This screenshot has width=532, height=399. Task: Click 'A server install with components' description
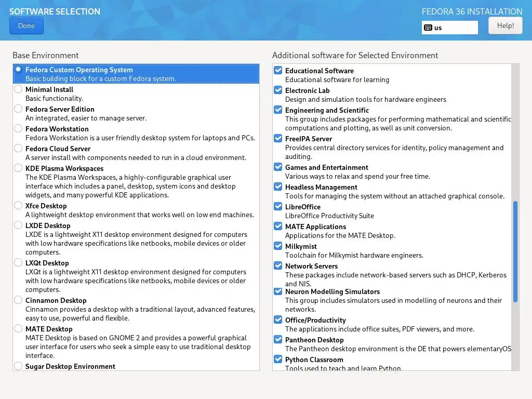click(136, 158)
